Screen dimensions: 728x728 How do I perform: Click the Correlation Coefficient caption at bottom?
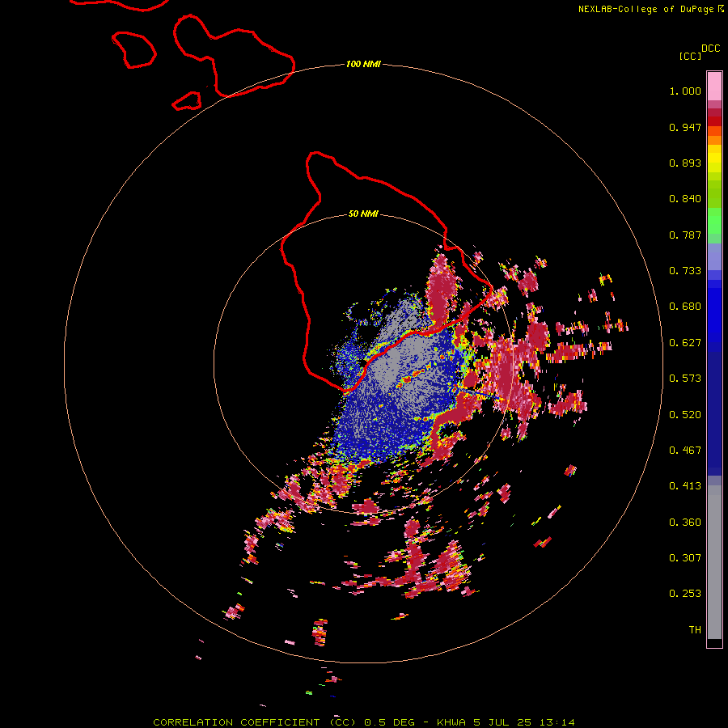pos(364,722)
